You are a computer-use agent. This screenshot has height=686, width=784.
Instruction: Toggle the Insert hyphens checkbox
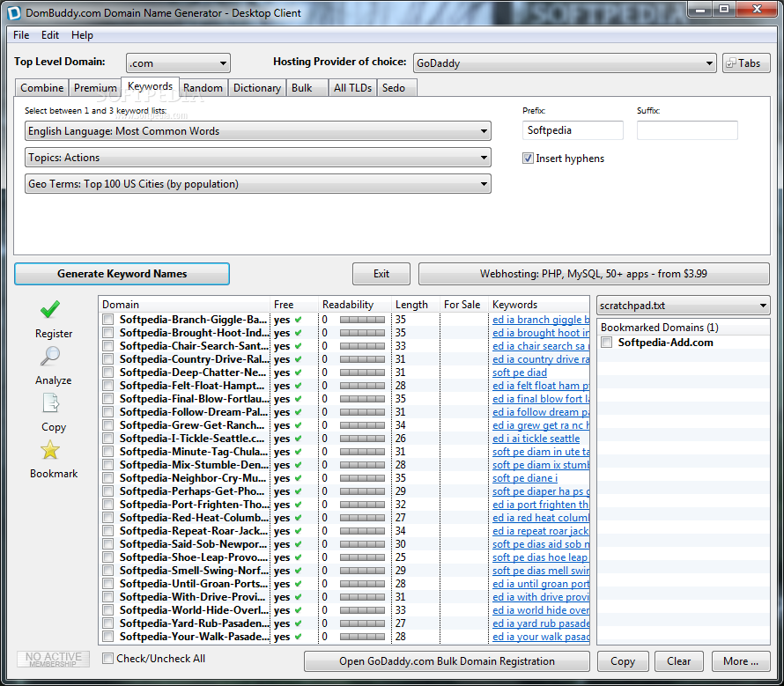click(x=528, y=159)
